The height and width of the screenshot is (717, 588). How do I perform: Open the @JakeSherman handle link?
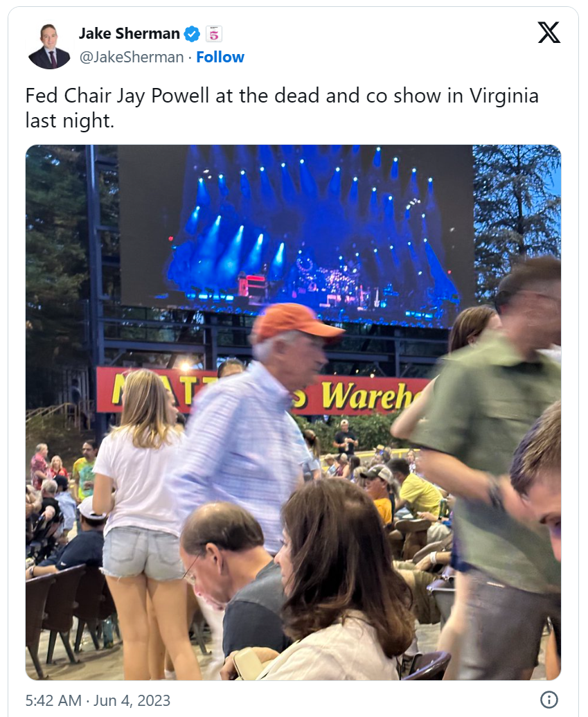(131, 57)
